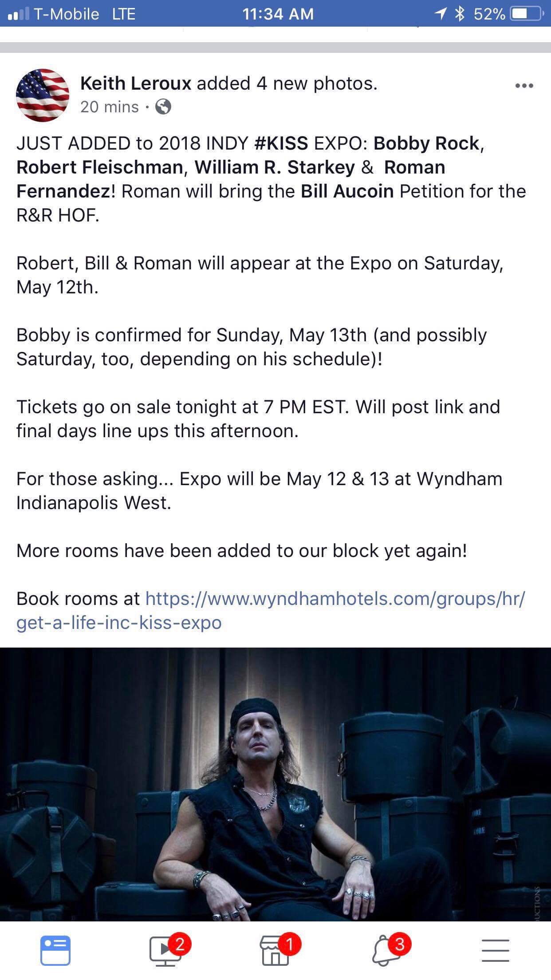Tap the #KISS hashtag

(281, 143)
